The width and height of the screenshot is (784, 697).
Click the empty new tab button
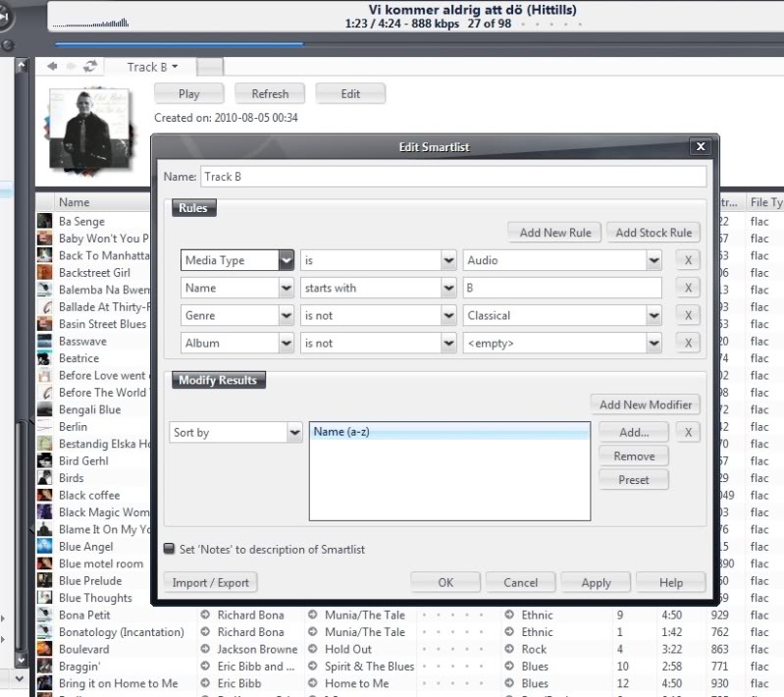[x=210, y=67]
